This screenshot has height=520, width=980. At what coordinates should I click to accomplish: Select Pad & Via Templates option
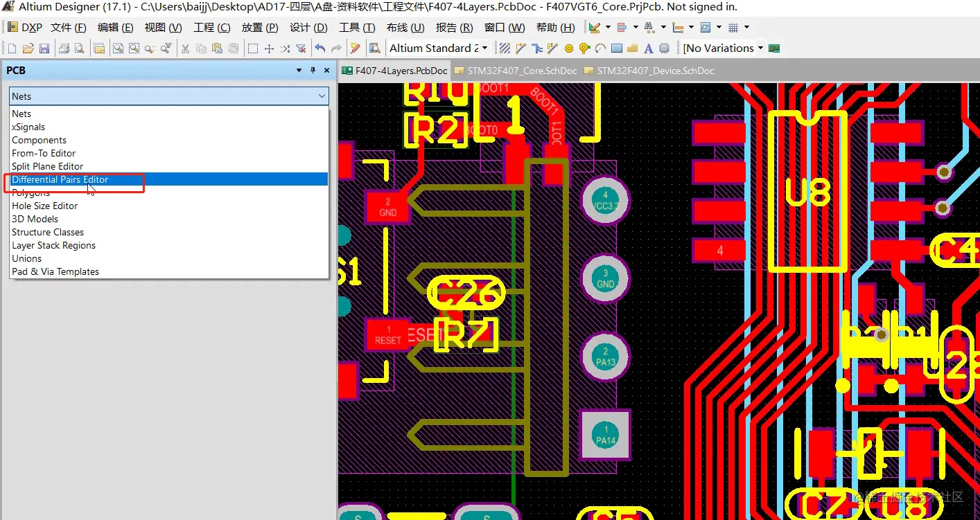169,271
